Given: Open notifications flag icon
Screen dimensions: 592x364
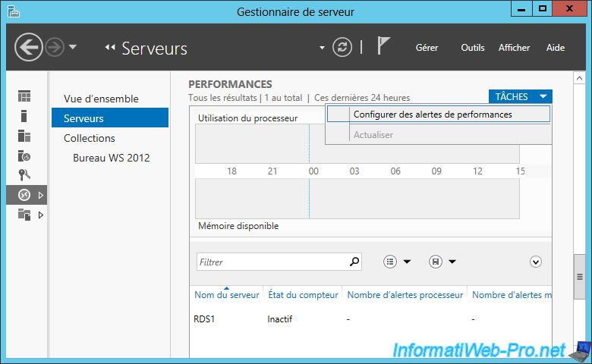Looking at the screenshot, I should [383, 45].
